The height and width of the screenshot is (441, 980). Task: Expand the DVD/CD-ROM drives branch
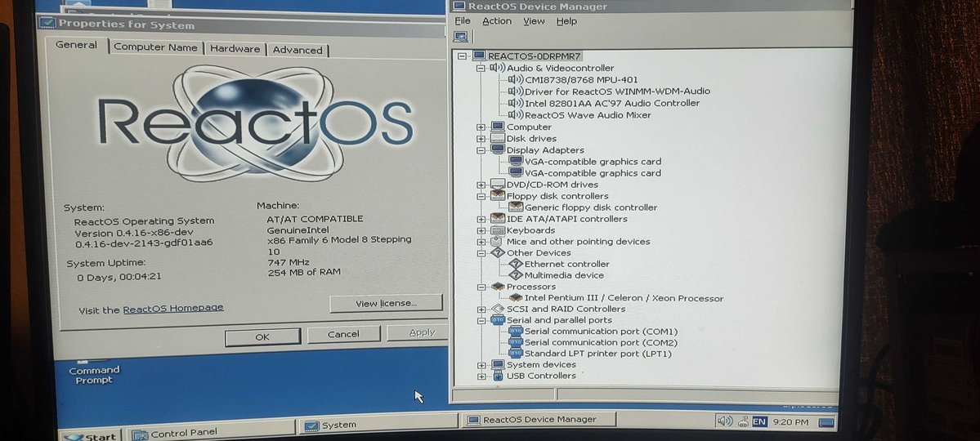(x=480, y=185)
